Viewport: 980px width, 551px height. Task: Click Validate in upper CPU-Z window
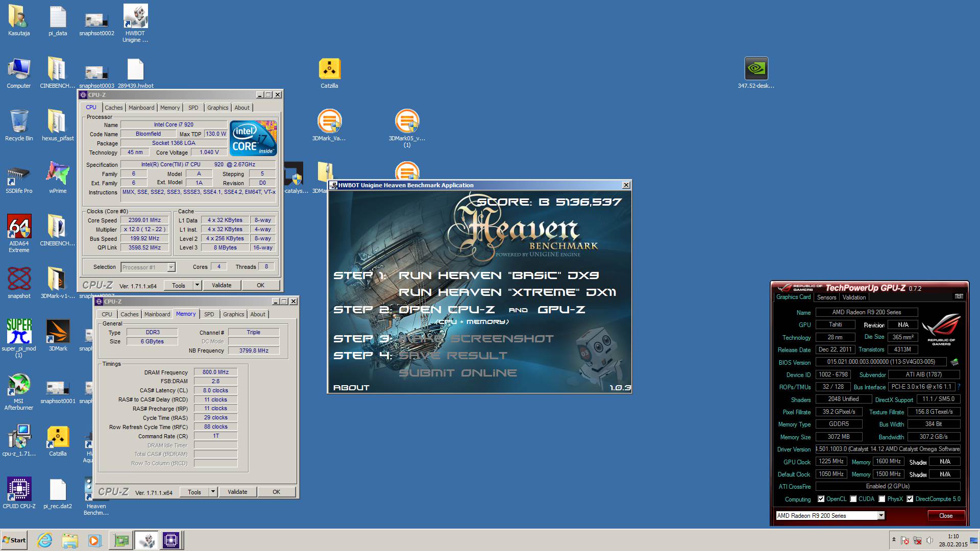click(222, 285)
